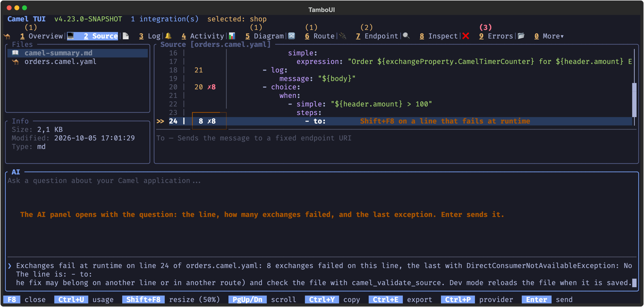Open the Overview tab

click(x=41, y=36)
